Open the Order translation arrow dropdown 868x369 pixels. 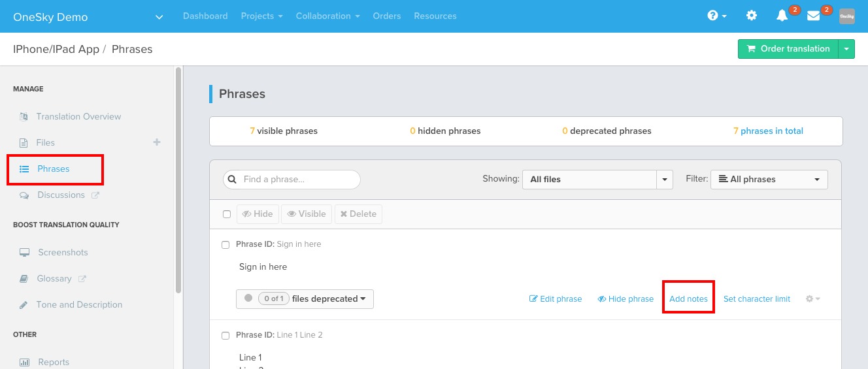[846, 49]
